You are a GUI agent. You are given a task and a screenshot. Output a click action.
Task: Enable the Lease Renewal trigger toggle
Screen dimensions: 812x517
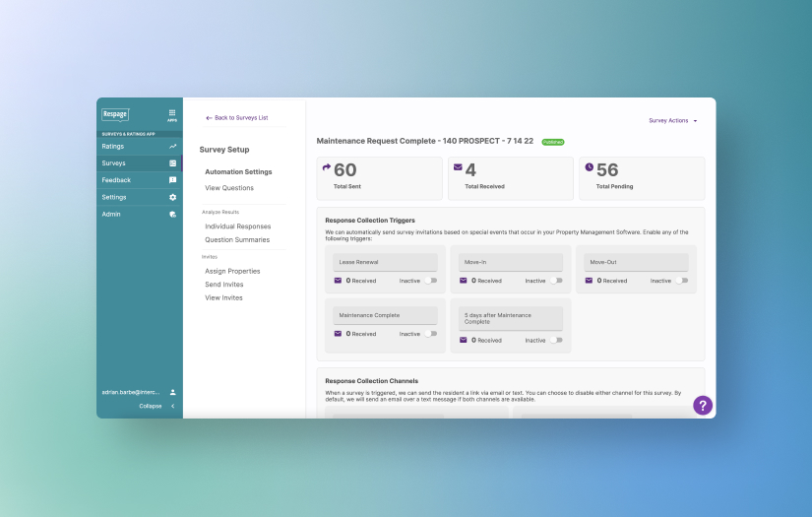(x=431, y=281)
